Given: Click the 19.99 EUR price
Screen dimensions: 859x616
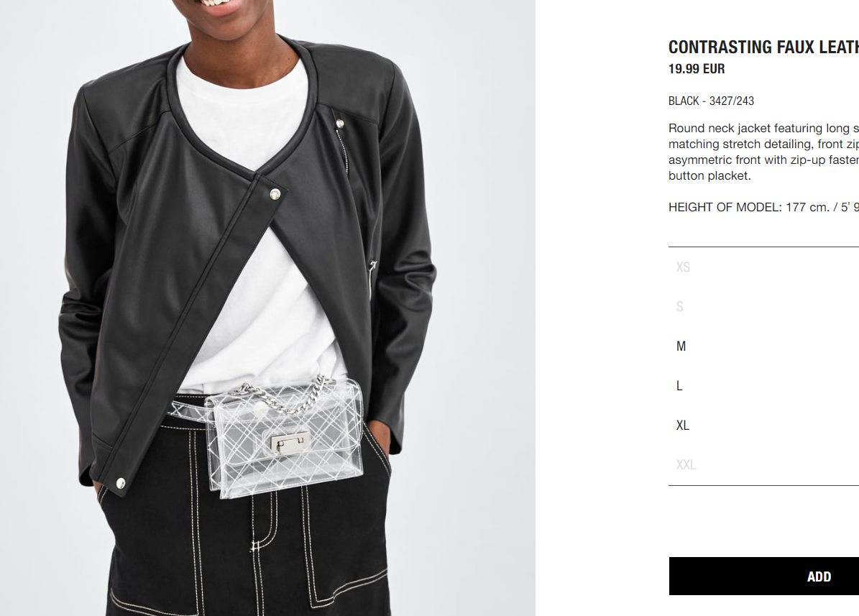Looking at the screenshot, I should pyautogui.click(x=697, y=69).
